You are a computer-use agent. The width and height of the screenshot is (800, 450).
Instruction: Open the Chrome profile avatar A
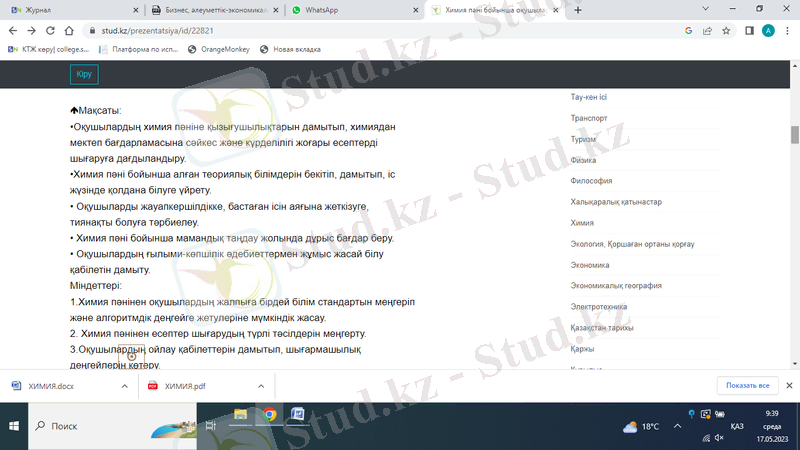768,31
